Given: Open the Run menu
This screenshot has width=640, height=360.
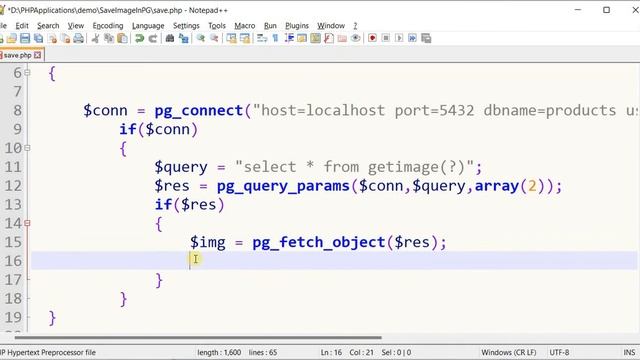Looking at the screenshot, I should click(270, 26).
